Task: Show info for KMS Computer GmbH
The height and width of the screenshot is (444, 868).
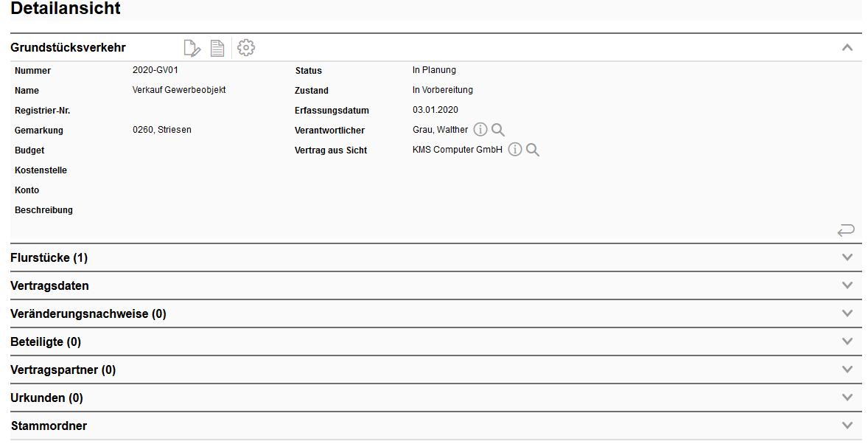Action: pyautogui.click(x=515, y=150)
